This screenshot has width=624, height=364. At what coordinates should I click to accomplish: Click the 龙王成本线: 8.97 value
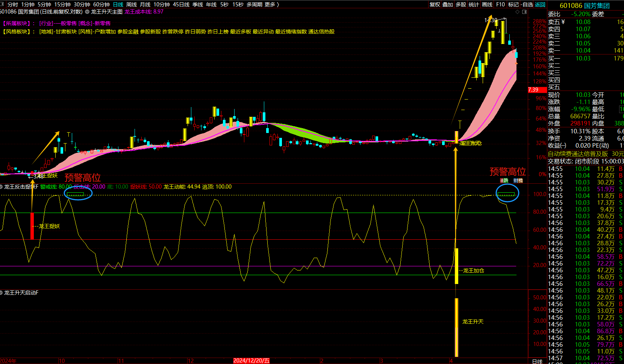[144, 12]
